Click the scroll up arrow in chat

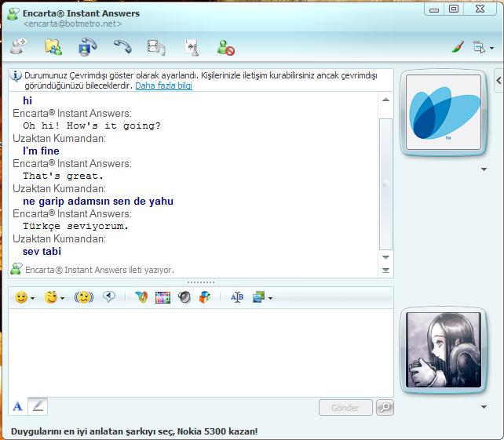tap(385, 100)
